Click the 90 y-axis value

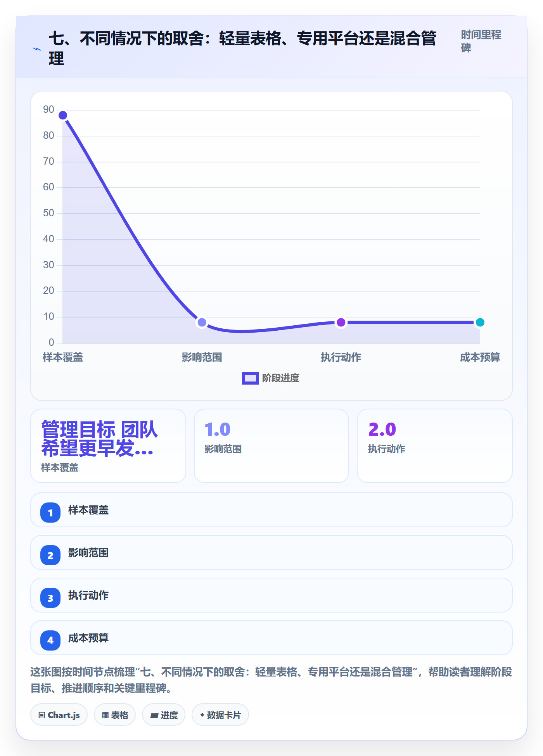(48, 110)
